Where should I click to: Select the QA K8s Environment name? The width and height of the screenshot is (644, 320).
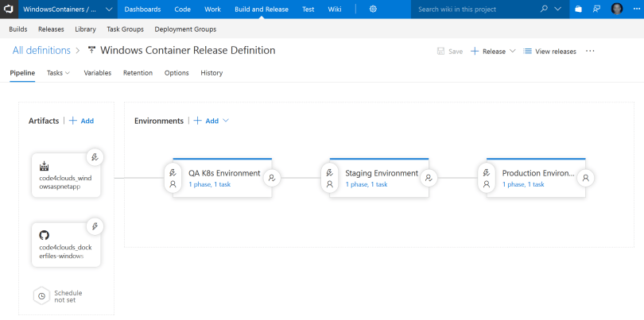point(224,173)
